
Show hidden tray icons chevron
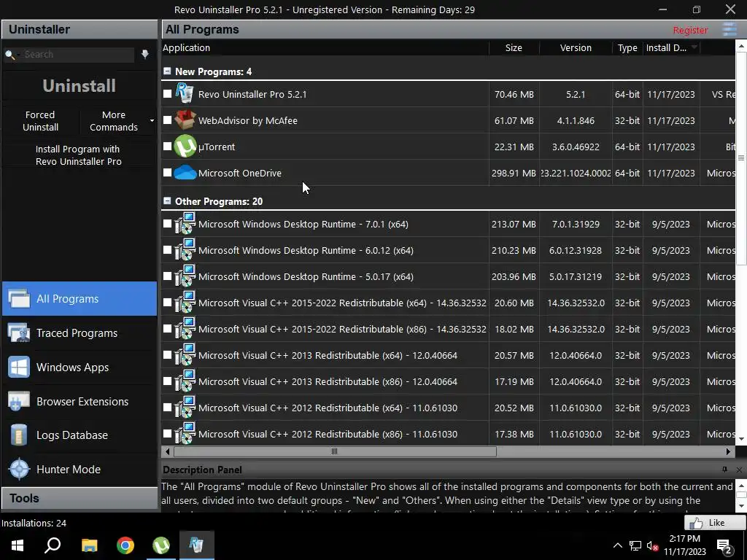coord(617,545)
